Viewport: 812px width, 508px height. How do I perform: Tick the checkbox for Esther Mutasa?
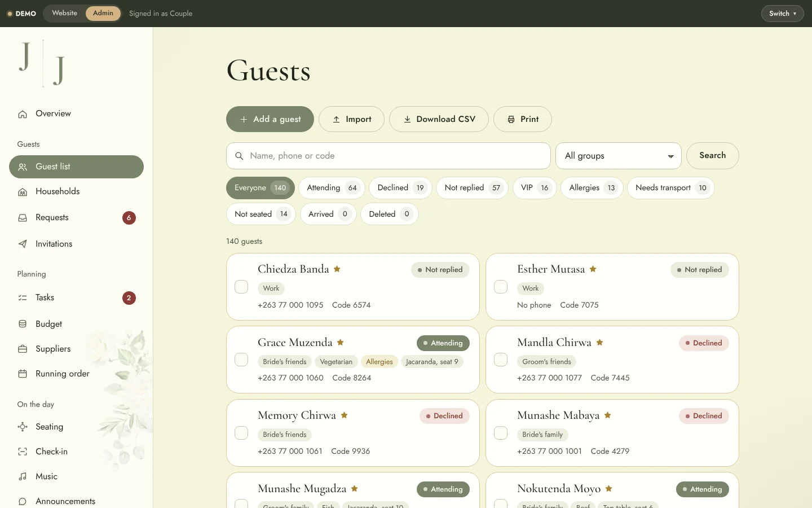[501, 287]
